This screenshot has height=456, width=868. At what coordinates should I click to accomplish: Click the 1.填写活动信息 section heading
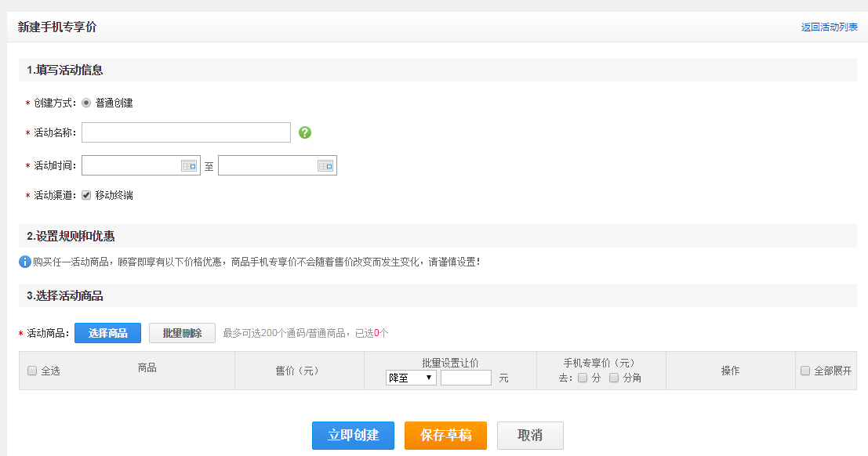pyautogui.click(x=65, y=71)
